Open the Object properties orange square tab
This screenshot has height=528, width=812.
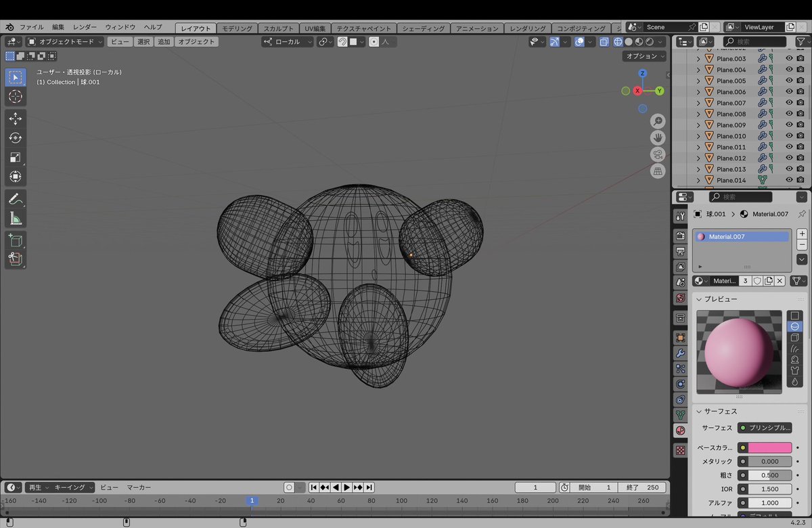(681, 338)
